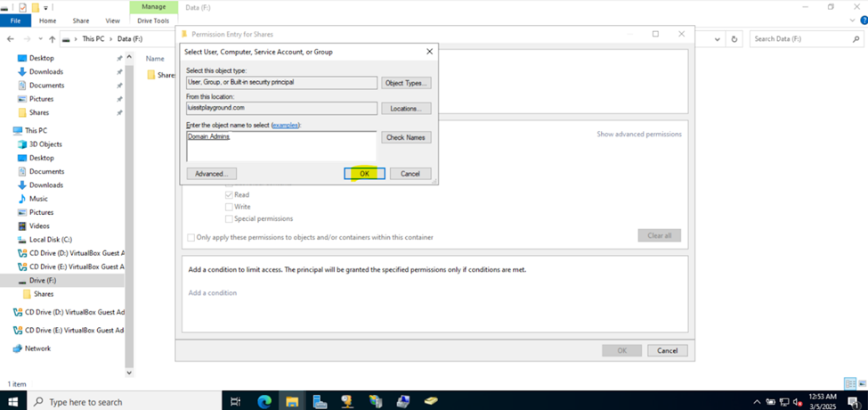This screenshot has height=410, width=868.
Task: Expand the quick access toolbar dropdown
Action: (x=45, y=8)
